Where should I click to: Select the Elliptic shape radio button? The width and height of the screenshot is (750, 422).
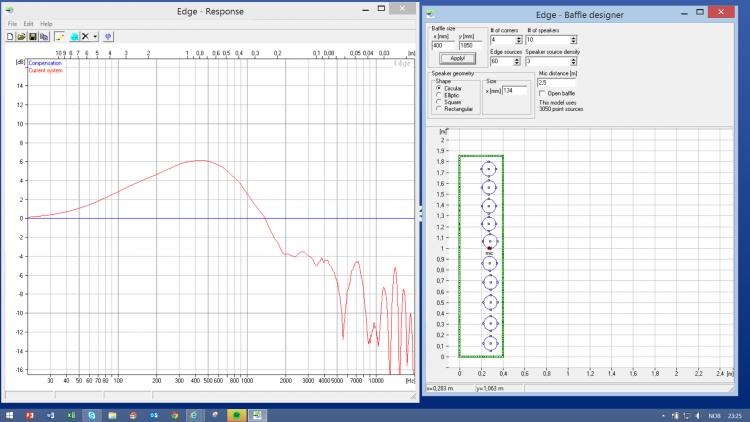(437, 95)
